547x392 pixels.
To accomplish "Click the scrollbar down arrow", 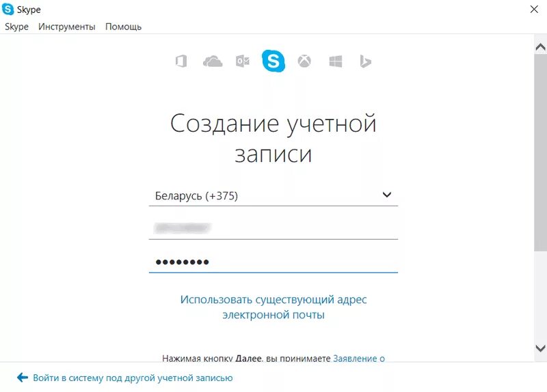I will 540,348.
